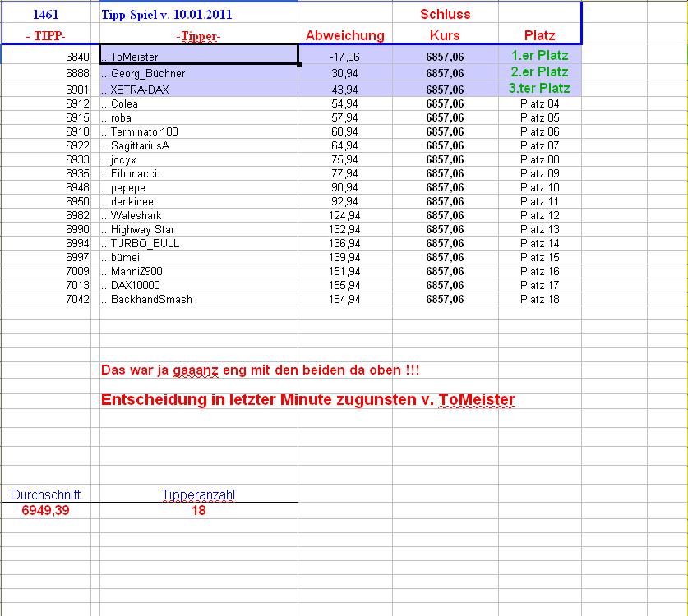
Task: Select the ...DAX10000 cell
Action: (199, 286)
